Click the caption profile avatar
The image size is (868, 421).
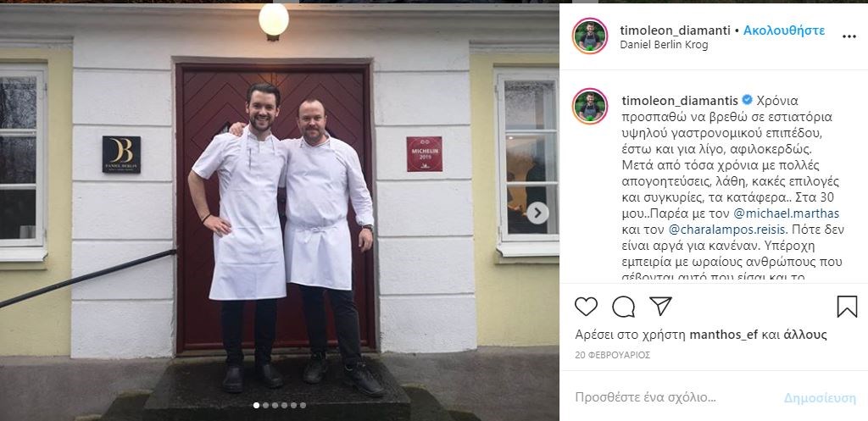590,106
